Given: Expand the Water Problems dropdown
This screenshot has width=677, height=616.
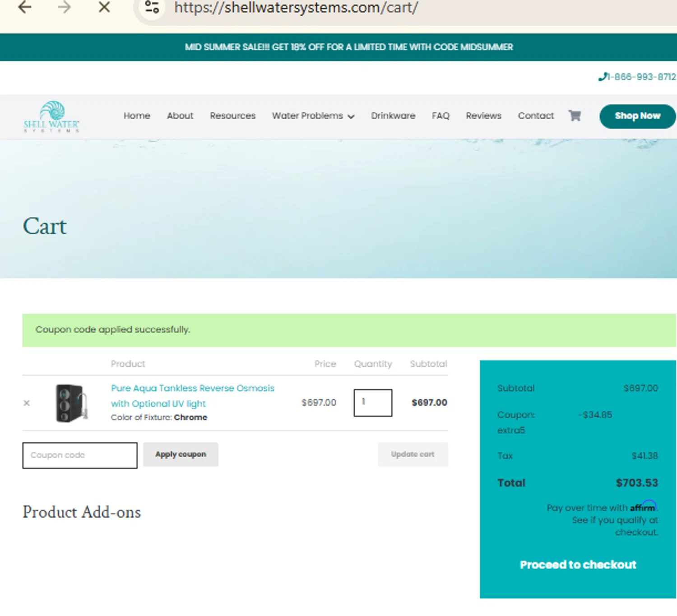Looking at the screenshot, I should tap(313, 116).
